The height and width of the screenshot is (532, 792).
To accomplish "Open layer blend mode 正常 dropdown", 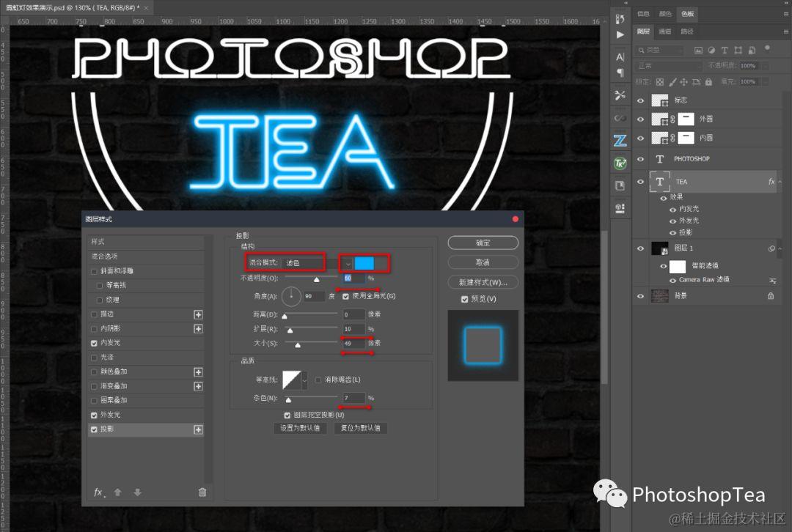I will (668, 66).
